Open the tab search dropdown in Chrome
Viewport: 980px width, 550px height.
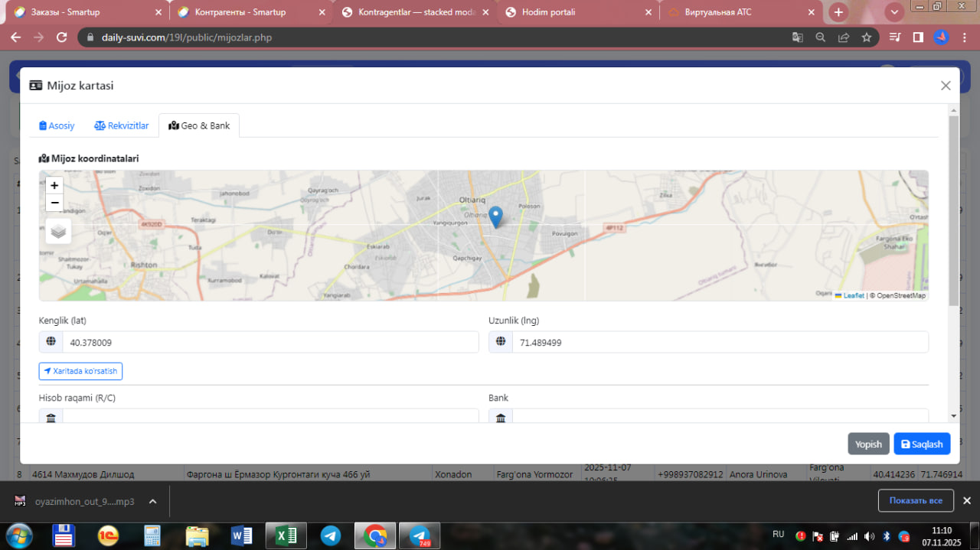coord(894,12)
